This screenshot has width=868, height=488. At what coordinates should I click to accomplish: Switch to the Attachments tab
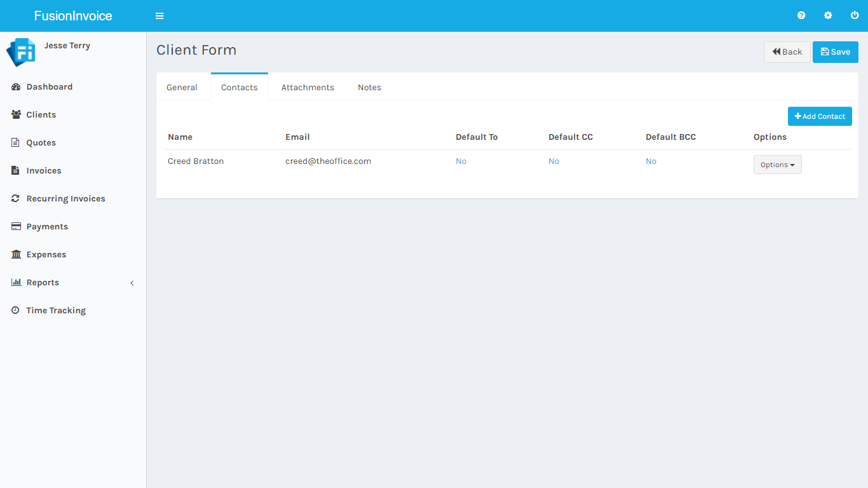[x=308, y=88]
